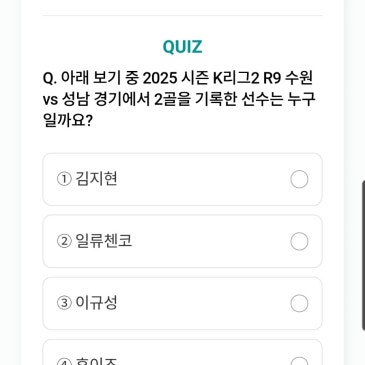Click the horizontal divider line above QUIZ
Image resolution: width=365 pixels, height=365 pixels.
tap(182, 15)
